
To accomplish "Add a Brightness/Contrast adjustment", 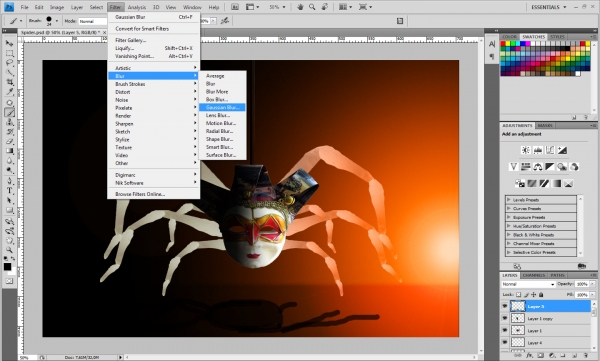I will coord(526,150).
